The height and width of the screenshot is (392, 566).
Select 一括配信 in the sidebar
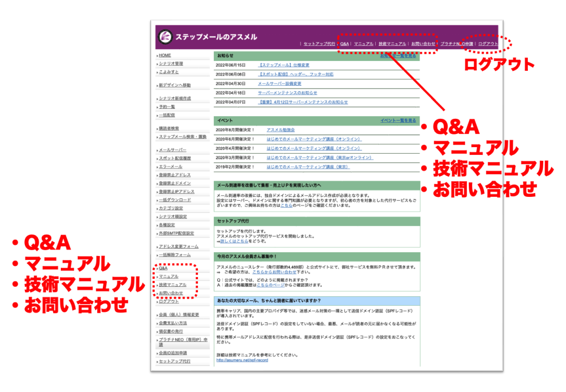point(167,115)
